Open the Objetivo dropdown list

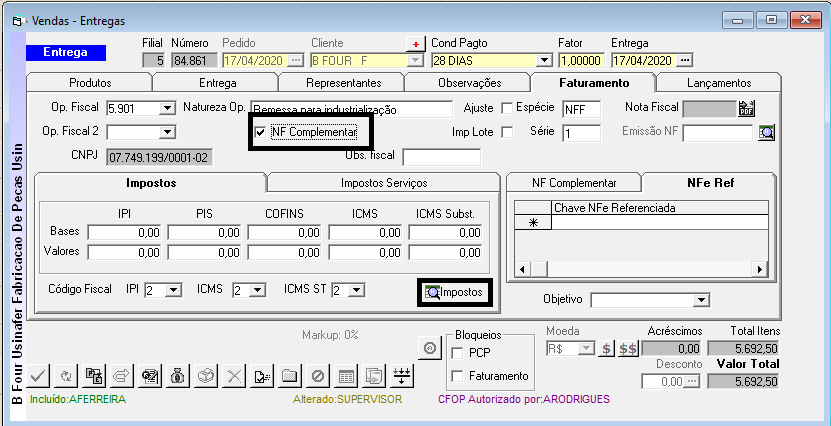[702, 300]
